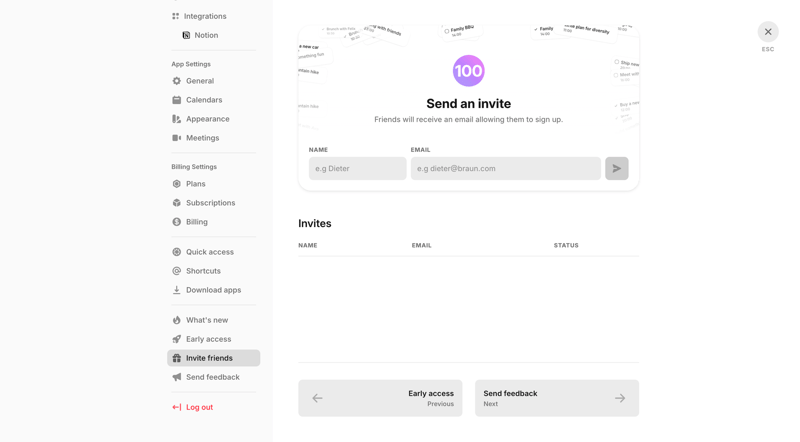Click the Appearance palette icon
Screen dimensions: 800x442
click(x=177, y=119)
